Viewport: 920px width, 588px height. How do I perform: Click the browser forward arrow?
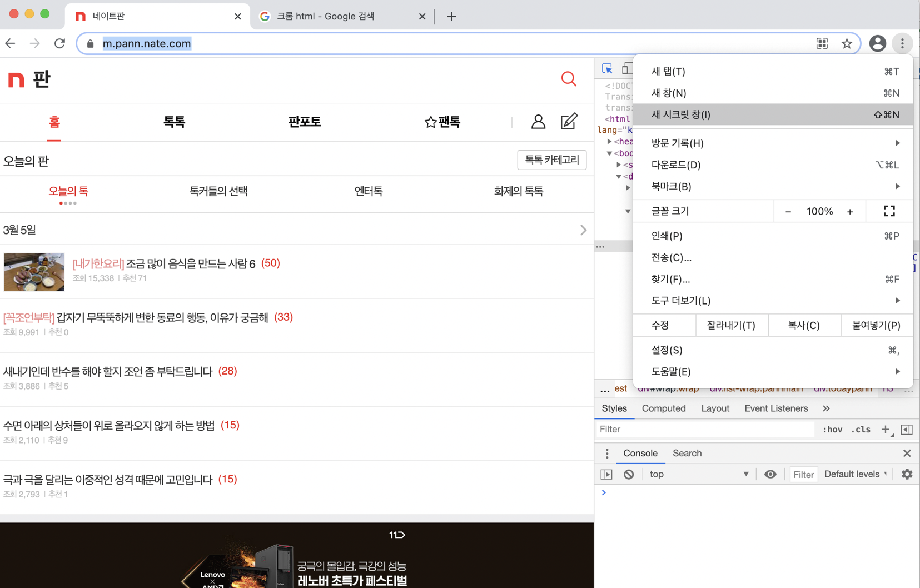click(35, 43)
